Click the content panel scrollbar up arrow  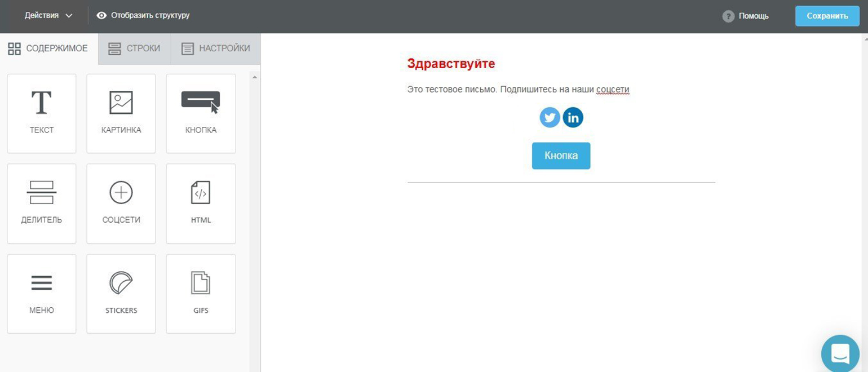pos(255,77)
